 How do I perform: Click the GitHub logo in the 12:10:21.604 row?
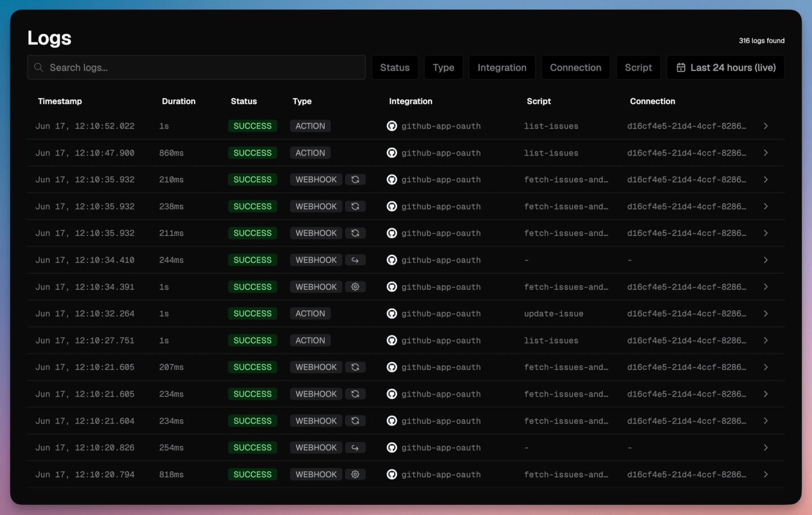pos(392,421)
